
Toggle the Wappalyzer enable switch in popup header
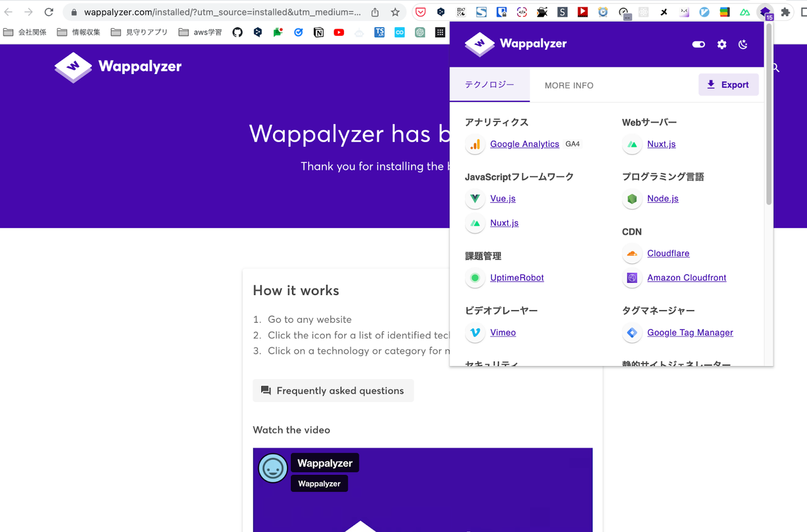pyautogui.click(x=698, y=44)
